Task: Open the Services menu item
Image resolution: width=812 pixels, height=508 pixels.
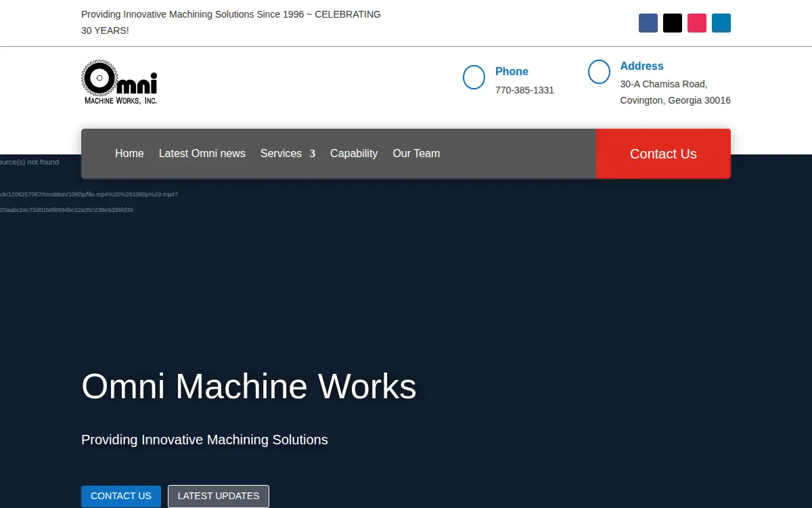Action: tap(281, 154)
